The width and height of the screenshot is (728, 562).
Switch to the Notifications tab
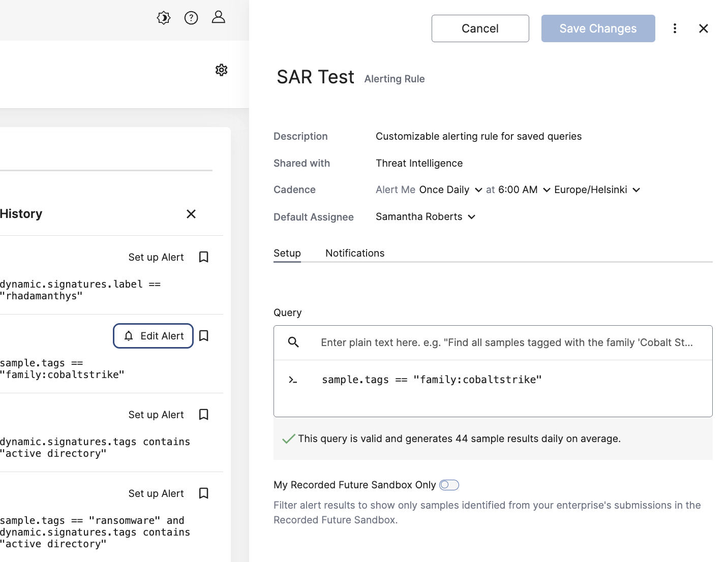click(355, 253)
